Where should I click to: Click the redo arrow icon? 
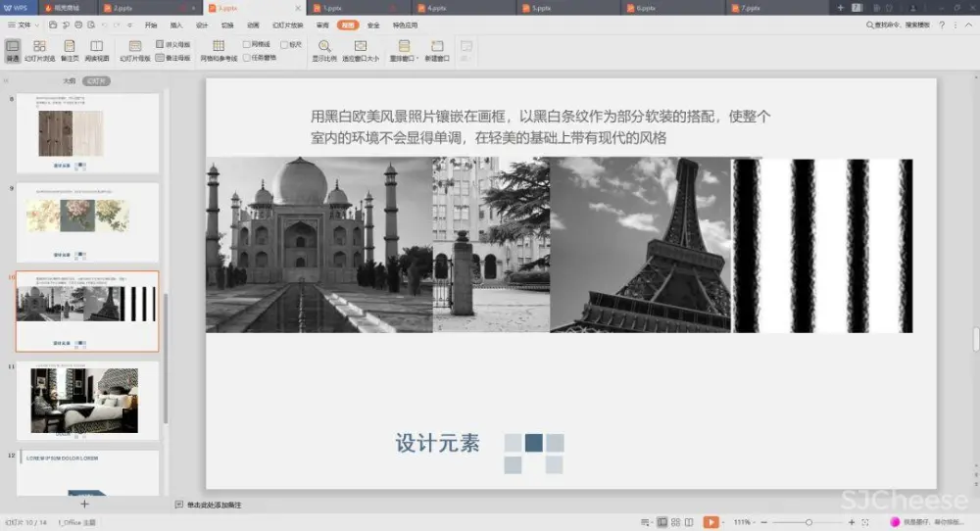(117, 25)
